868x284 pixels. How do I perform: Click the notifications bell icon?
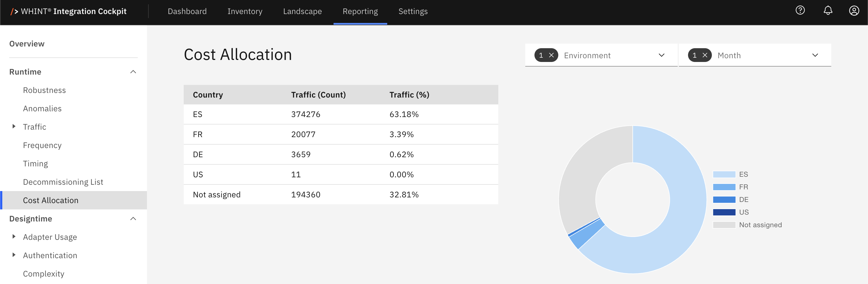point(828,11)
